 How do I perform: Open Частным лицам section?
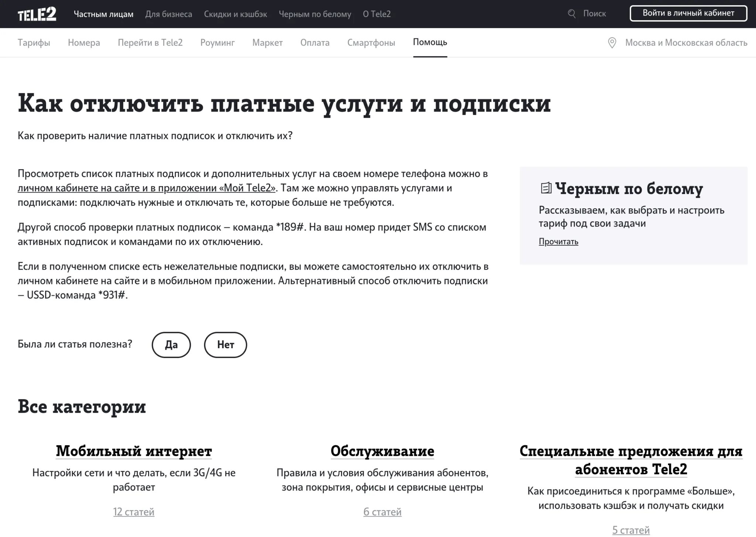pyautogui.click(x=103, y=14)
